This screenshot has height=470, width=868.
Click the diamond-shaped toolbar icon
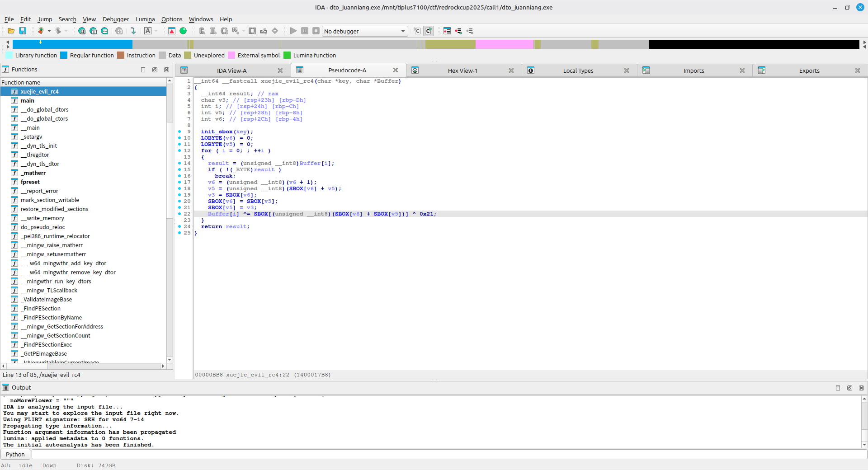coord(275,31)
